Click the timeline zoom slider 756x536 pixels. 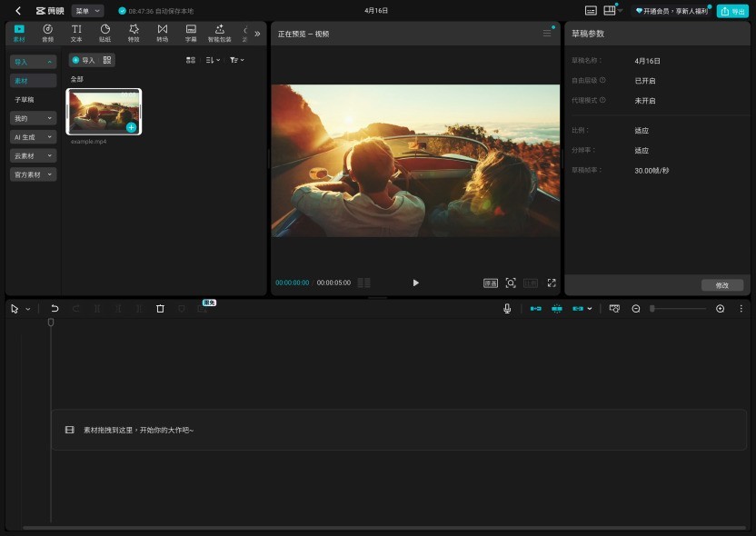coord(679,309)
